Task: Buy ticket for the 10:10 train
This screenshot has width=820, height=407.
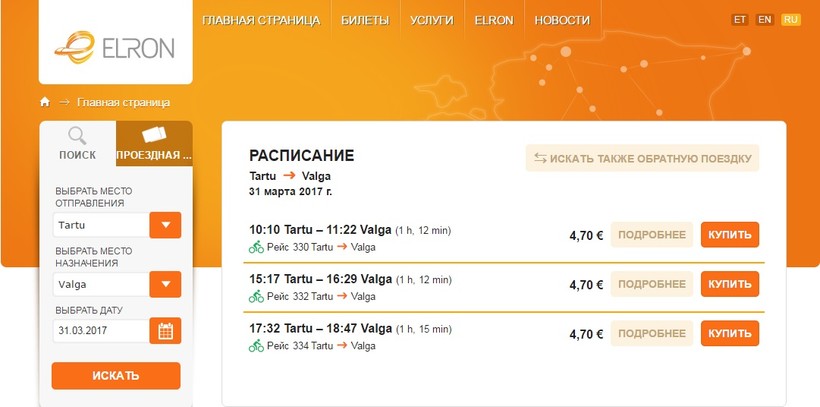Action: pyautogui.click(x=730, y=235)
